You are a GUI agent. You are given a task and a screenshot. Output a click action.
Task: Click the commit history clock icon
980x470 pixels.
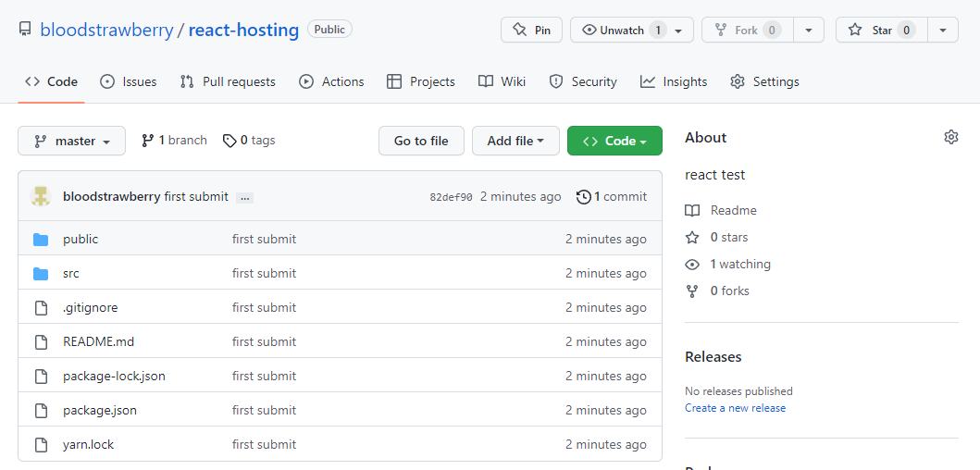[x=583, y=197]
